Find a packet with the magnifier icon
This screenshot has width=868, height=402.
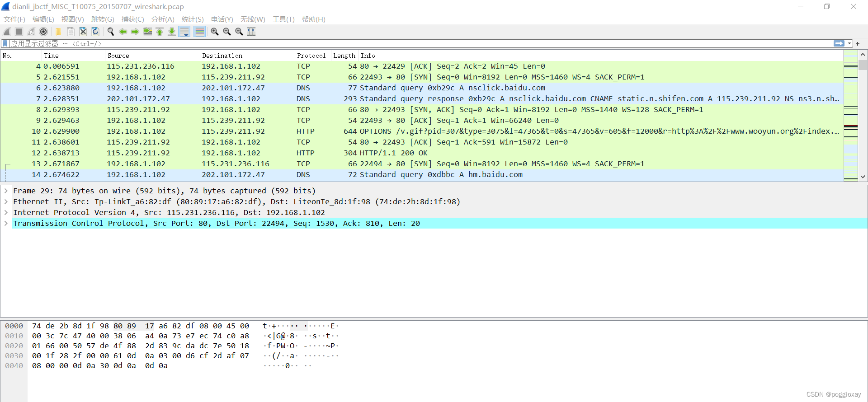(x=110, y=32)
